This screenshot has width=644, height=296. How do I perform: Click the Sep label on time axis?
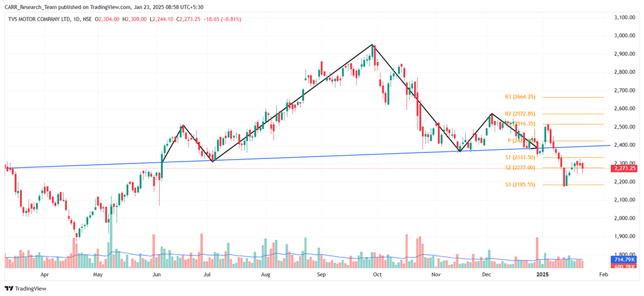321,274
